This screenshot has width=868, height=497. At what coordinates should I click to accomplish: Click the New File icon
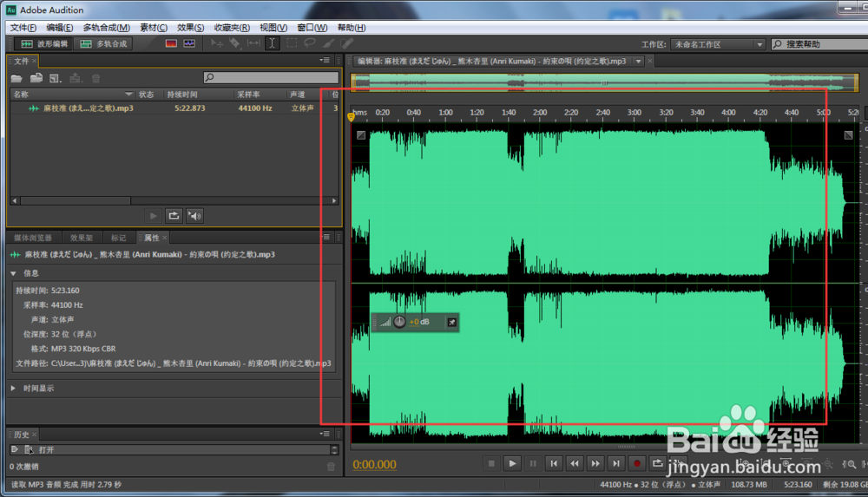pyautogui.click(x=55, y=79)
